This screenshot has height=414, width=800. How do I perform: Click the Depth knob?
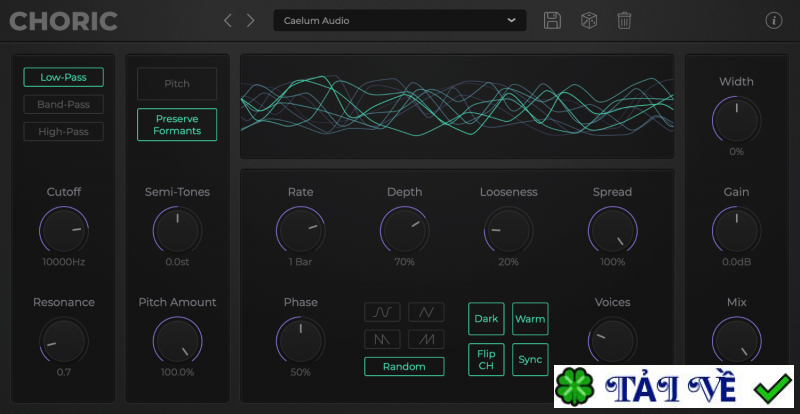pos(405,230)
